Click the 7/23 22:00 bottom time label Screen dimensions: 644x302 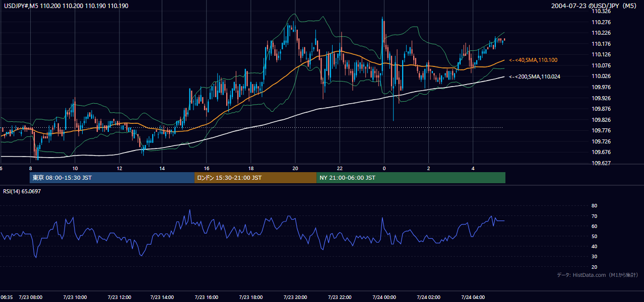[340, 297]
